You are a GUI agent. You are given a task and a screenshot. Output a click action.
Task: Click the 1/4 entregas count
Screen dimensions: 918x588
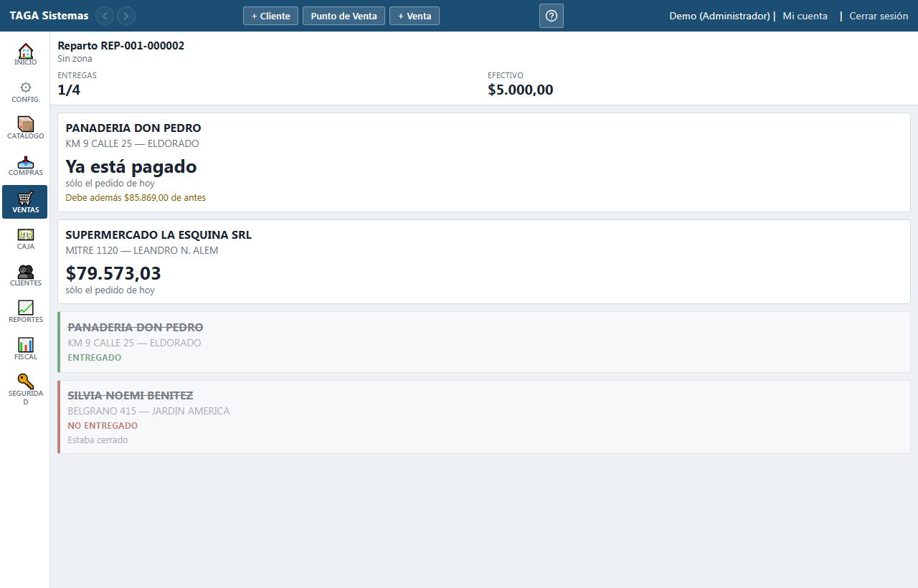point(69,90)
